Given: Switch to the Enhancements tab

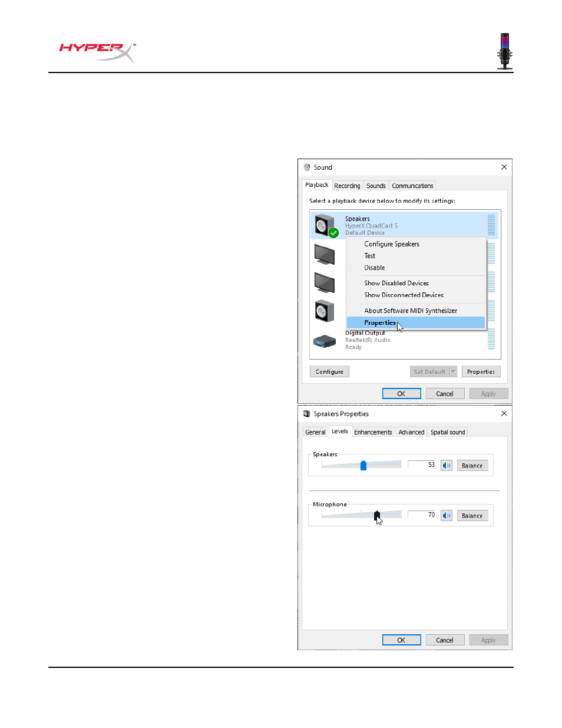Looking at the screenshot, I should click(373, 432).
